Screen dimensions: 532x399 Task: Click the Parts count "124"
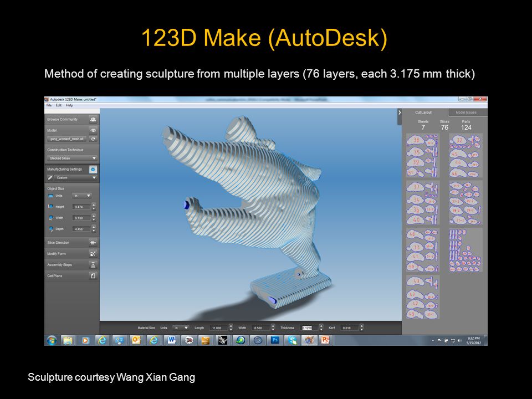(466, 127)
